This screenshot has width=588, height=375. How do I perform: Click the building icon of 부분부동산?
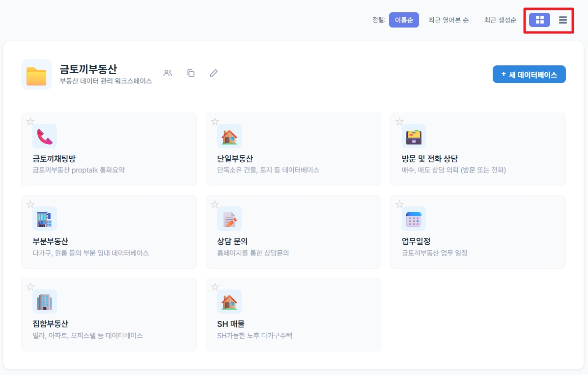tap(45, 219)
